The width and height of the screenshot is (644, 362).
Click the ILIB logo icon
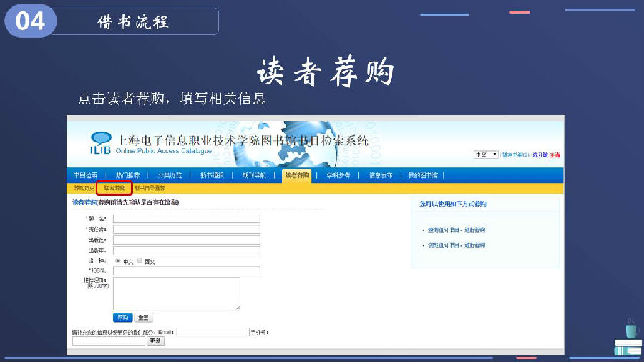point(100,142)
